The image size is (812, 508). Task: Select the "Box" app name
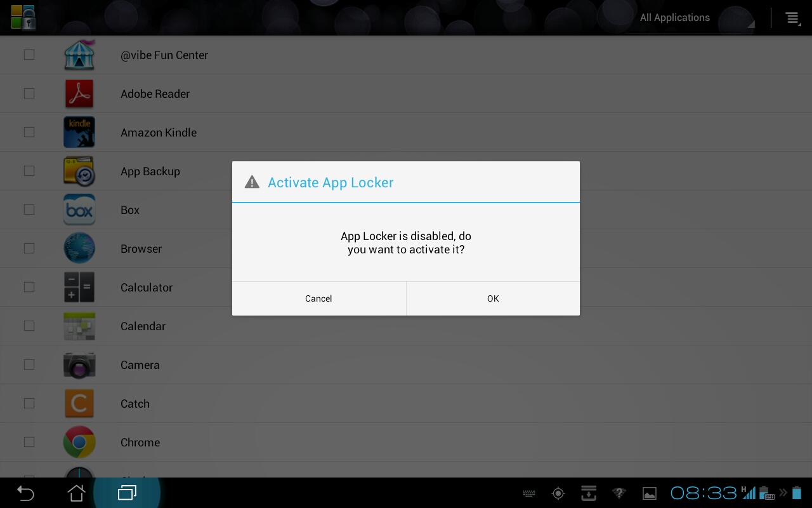(130, 210)
